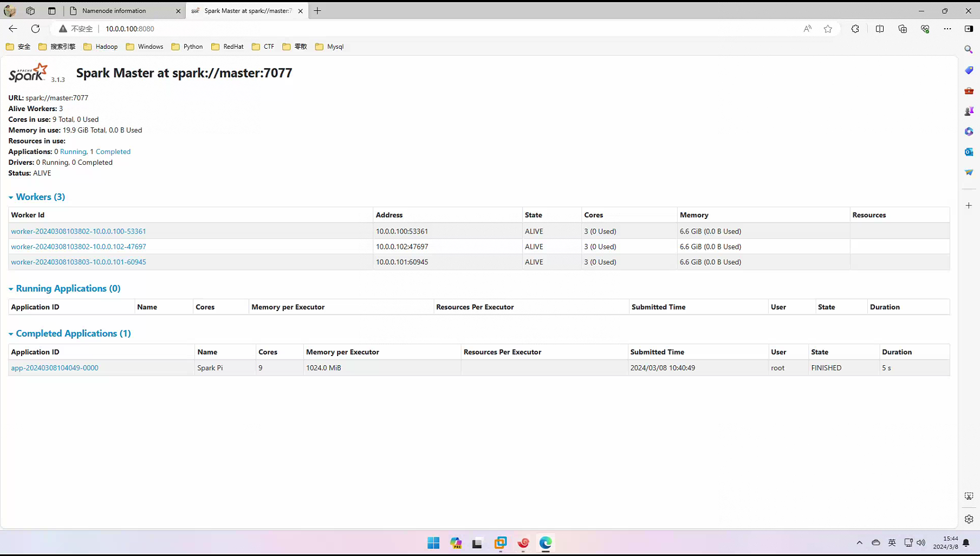Open sidebar games chess icon
Screen dimensions: 980x556
(x=969, y=111)
